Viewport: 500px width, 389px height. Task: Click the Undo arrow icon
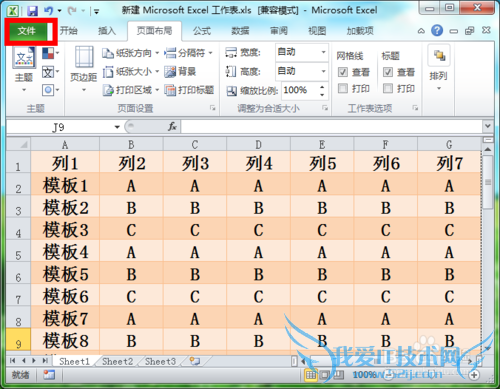coord(49,11)
